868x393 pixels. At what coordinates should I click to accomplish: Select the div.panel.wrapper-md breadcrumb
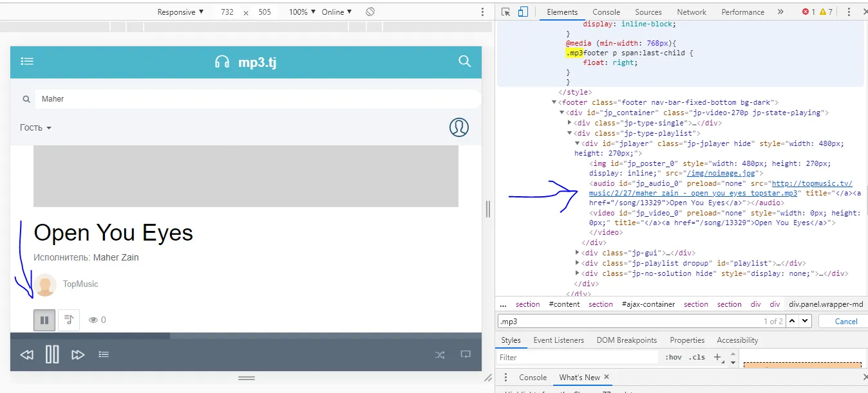pyautogui.click(x=826, y=304)
